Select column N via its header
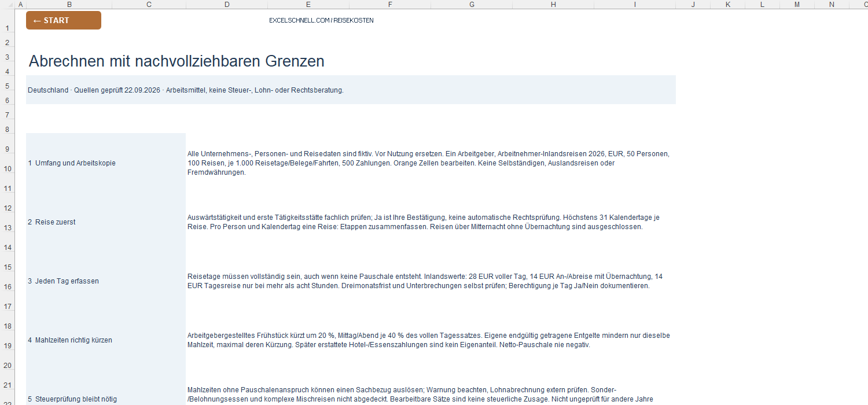 point(832,5)
